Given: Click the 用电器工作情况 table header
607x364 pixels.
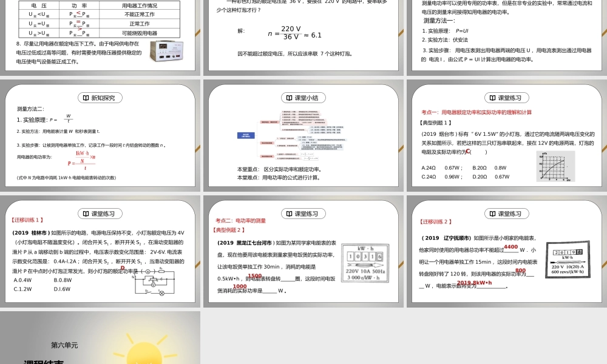Looking at the screenshot, I should (x=140, y=5).
